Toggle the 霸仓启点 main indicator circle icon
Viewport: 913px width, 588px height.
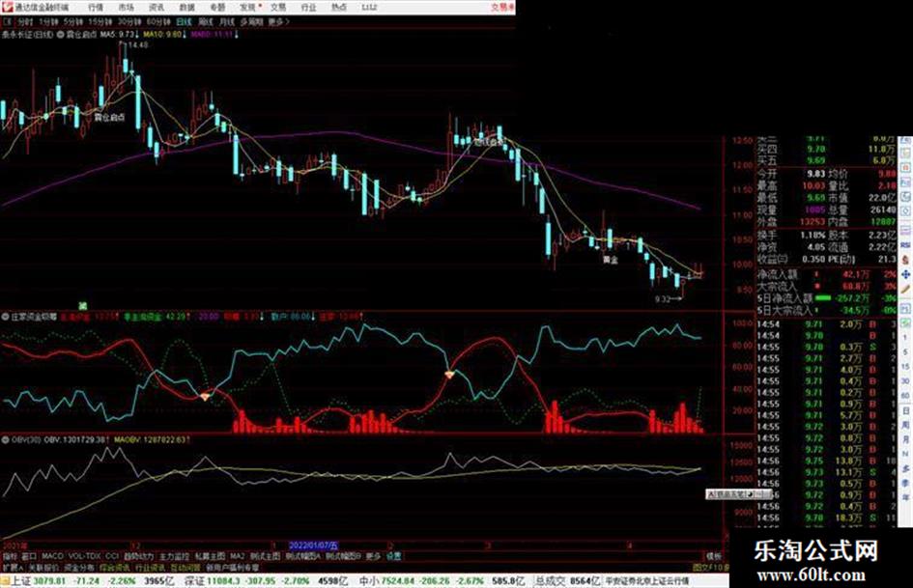61,35
